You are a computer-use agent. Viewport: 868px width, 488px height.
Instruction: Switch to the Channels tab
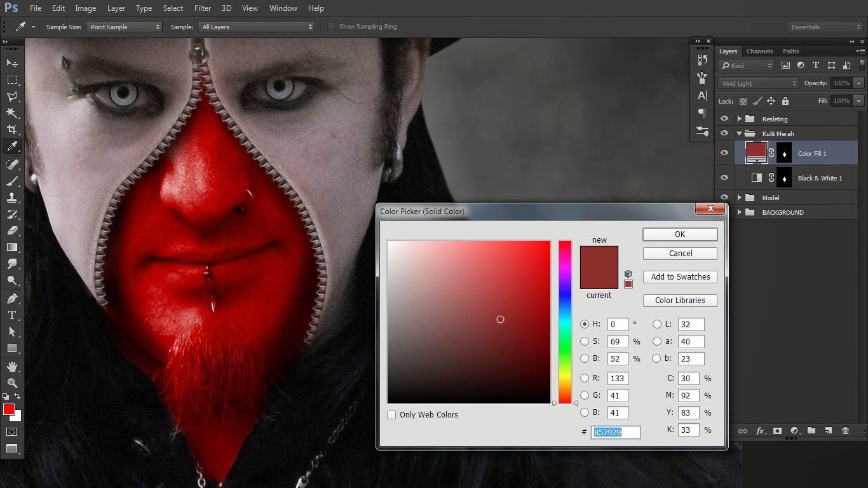coord(759,51)
